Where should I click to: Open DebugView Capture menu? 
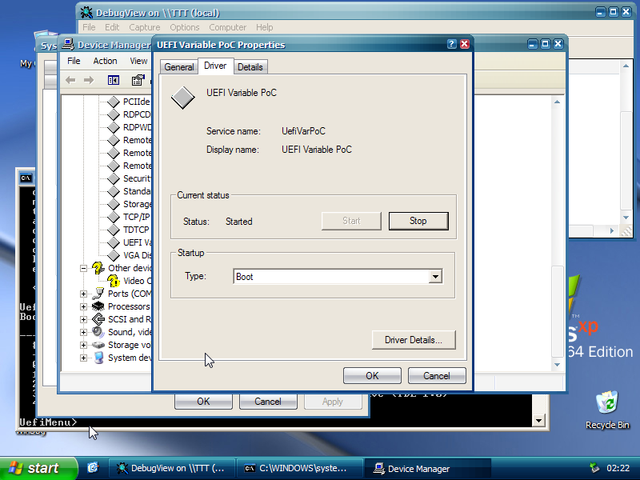click(x=144, y=27)
